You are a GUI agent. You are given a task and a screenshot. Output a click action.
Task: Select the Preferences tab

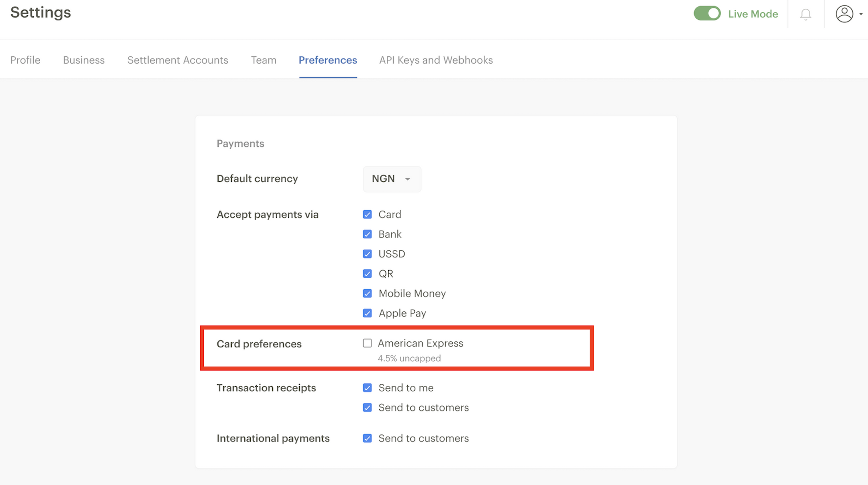328,60
